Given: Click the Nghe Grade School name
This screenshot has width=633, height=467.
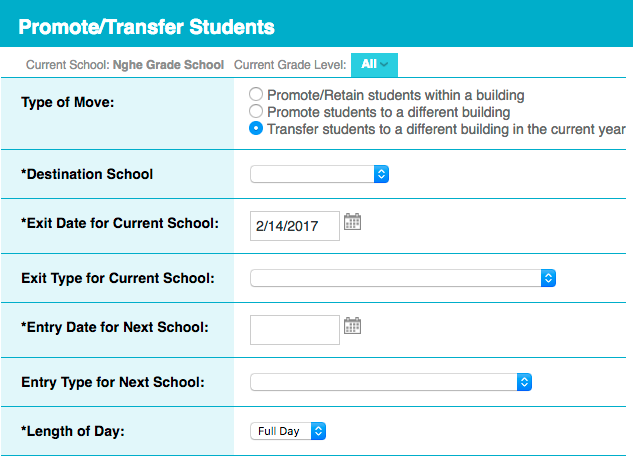Looking at the screenshot, I should [x=167, y=65].
